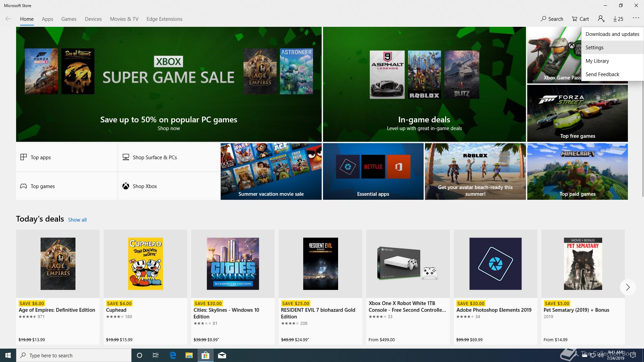Click the back arrow icon
The image size is (644, 362).
click(x=8, y=19)
